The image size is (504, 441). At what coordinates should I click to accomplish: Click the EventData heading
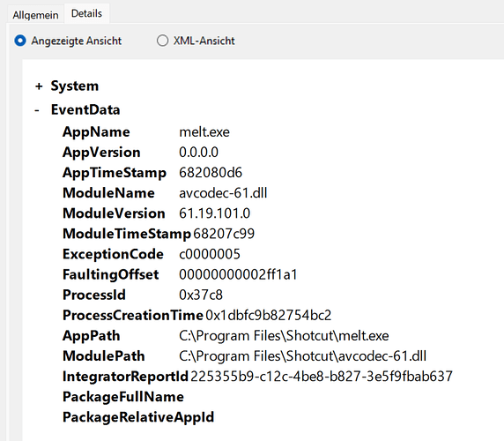point(85,109)
